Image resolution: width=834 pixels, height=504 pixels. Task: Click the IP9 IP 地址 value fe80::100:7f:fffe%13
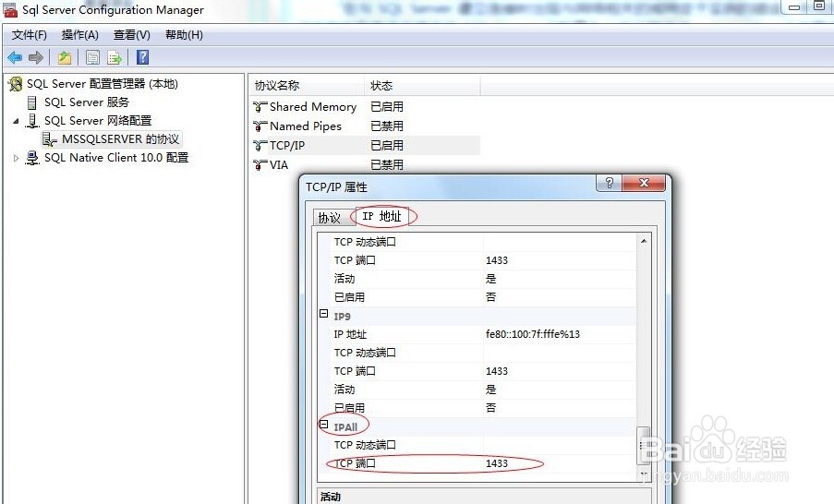tap(532, 334)
